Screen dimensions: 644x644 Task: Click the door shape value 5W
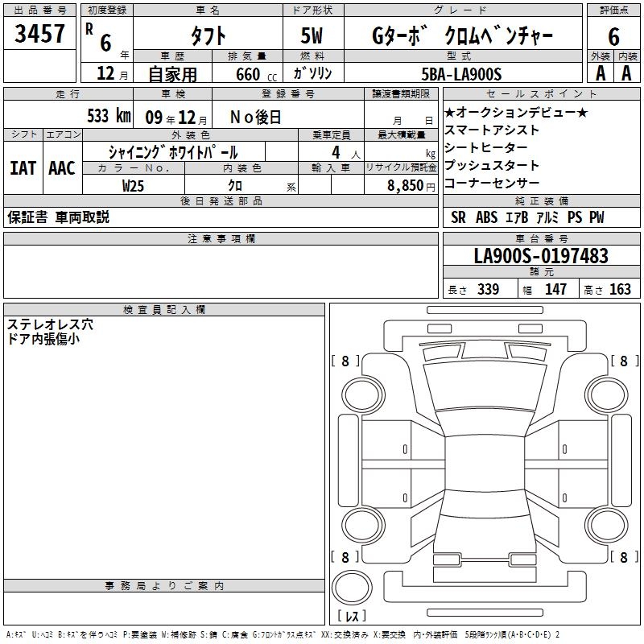point(312,35)
